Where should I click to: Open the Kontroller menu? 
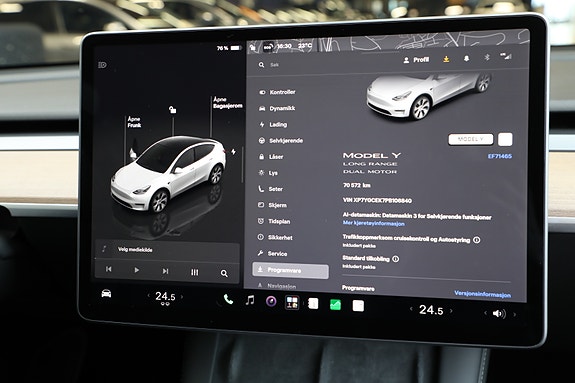click(277, 92)
